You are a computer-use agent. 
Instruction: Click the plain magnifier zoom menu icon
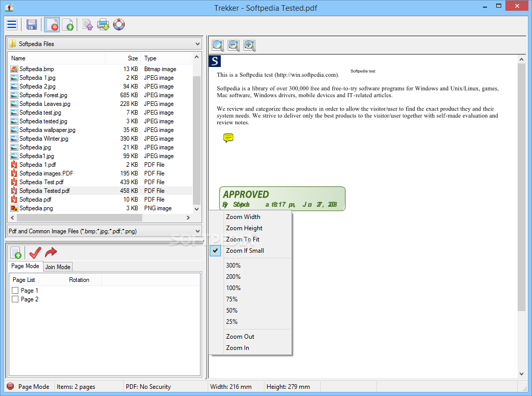(218, 45)
